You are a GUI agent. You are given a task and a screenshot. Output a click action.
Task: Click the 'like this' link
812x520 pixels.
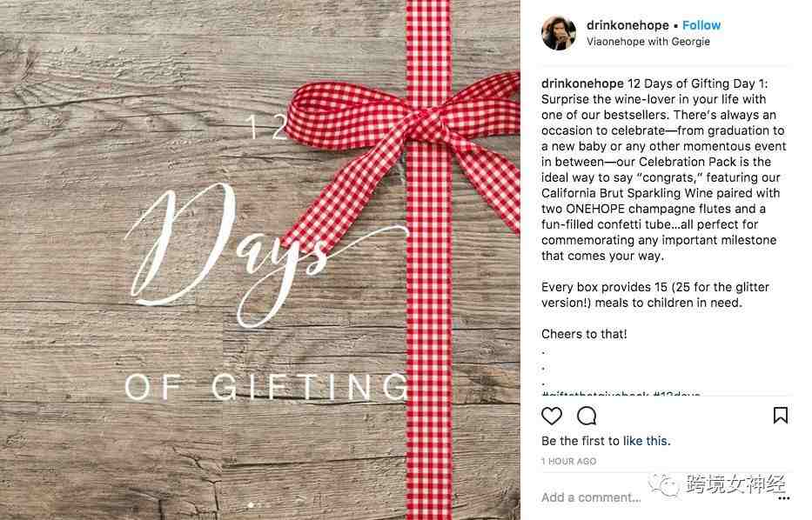click(x=647, y=441)
